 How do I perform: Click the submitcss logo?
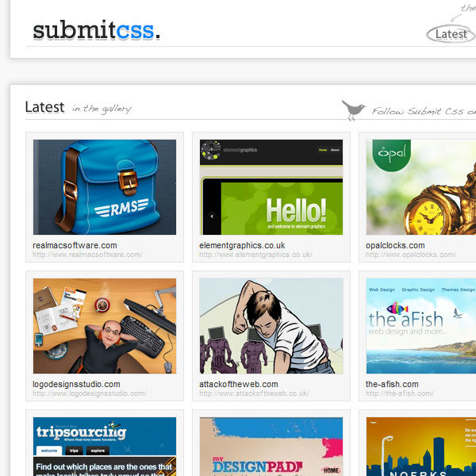click(x=97, y=30)
